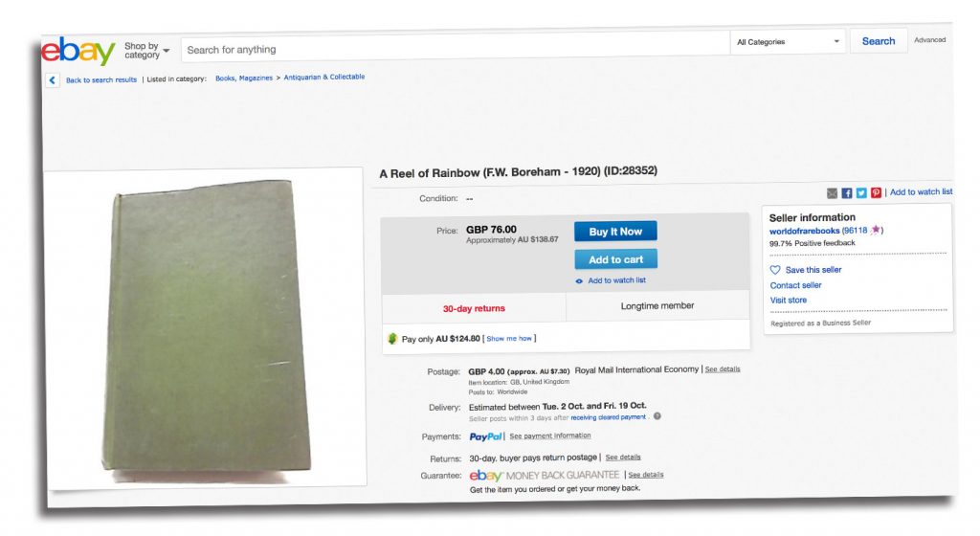Click the Add to cart button
The height and width of the screenshot is (536, 980).
615,259
